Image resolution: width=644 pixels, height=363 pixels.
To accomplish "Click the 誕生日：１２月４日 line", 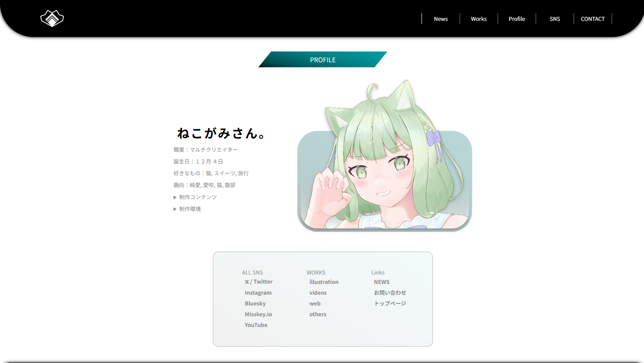I will 198,161.
